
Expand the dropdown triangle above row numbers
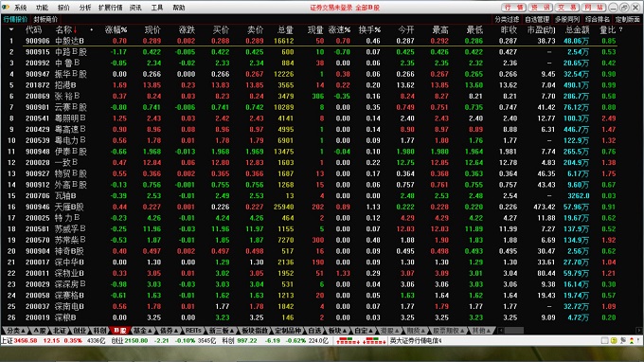pos(11,29)
